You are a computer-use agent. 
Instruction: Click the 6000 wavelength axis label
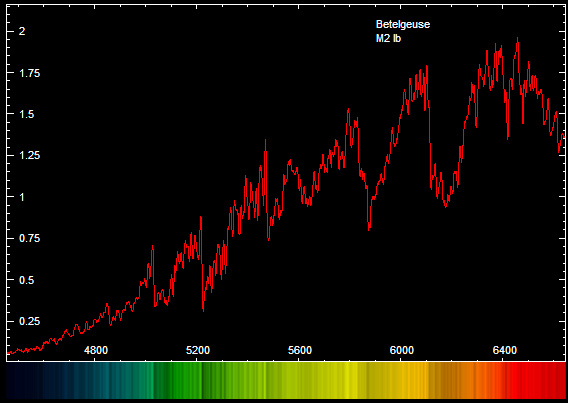click(x=402, y=350)
